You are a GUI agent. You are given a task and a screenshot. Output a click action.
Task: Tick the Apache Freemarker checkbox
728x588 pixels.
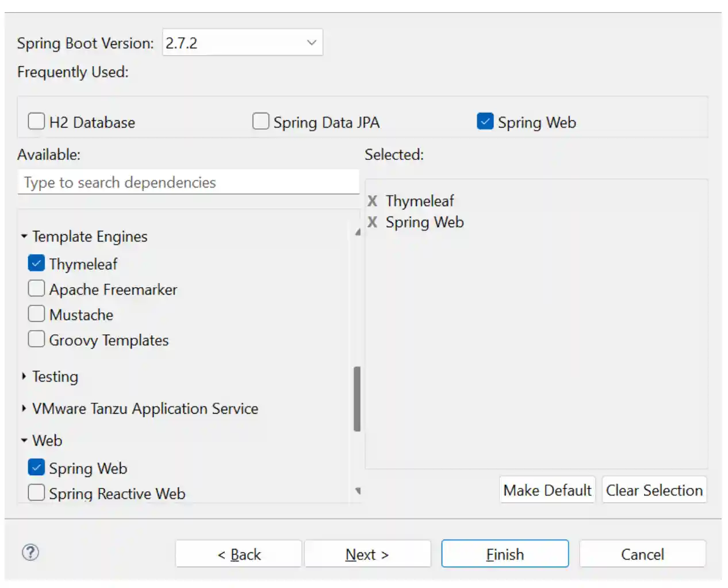click(x=36, y=289)
